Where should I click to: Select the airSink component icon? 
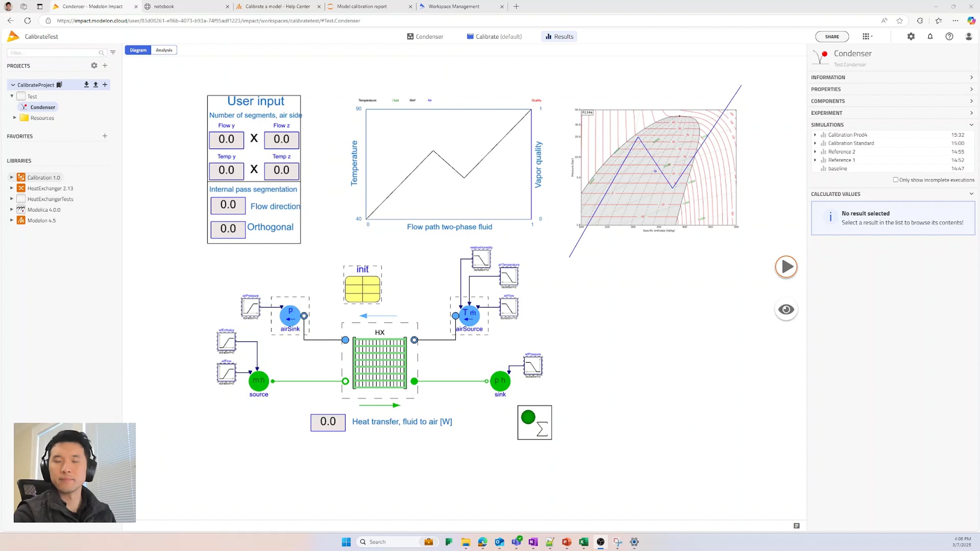[x=290, y=315]
